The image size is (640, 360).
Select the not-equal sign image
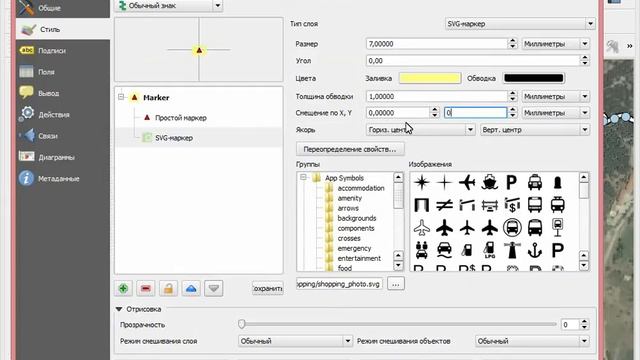pyautogui.click(x=444, y=205)
